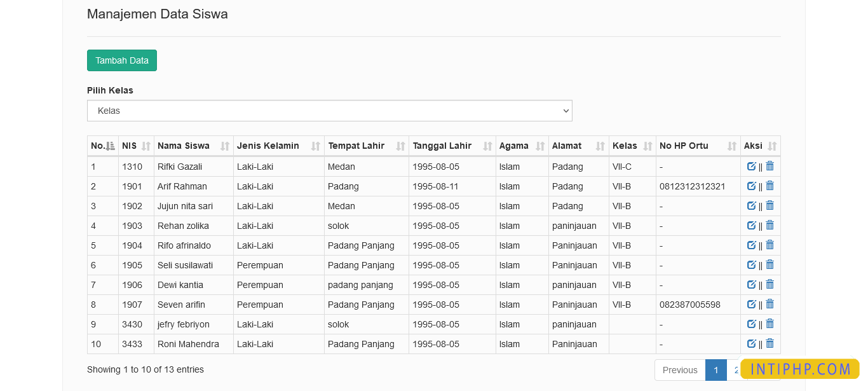Viewport: 868px width, 391px height.
Task: Toggle sorting on the Kelas column header
Action: (648, 146)
